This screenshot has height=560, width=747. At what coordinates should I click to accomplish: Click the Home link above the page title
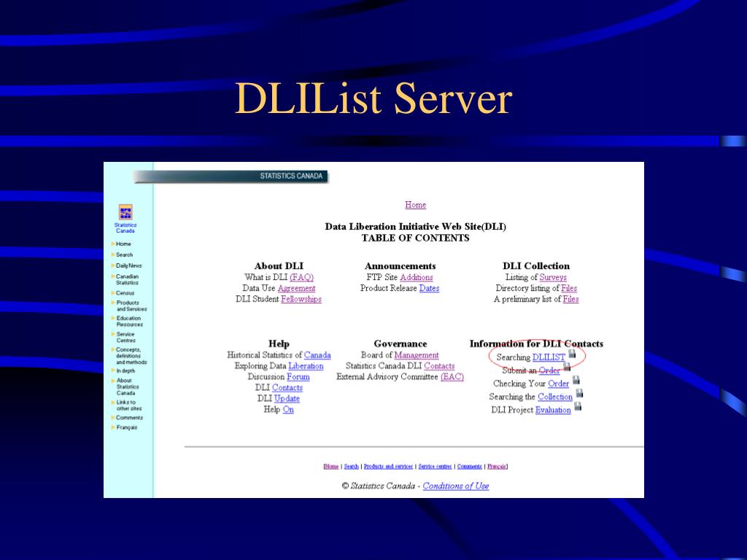point(415,205)
